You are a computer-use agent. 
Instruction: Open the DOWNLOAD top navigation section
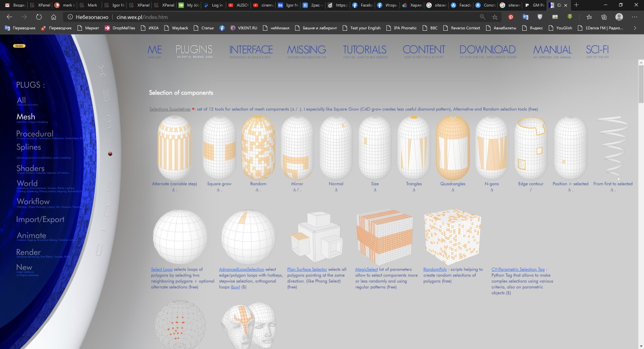tap(488, 50)
